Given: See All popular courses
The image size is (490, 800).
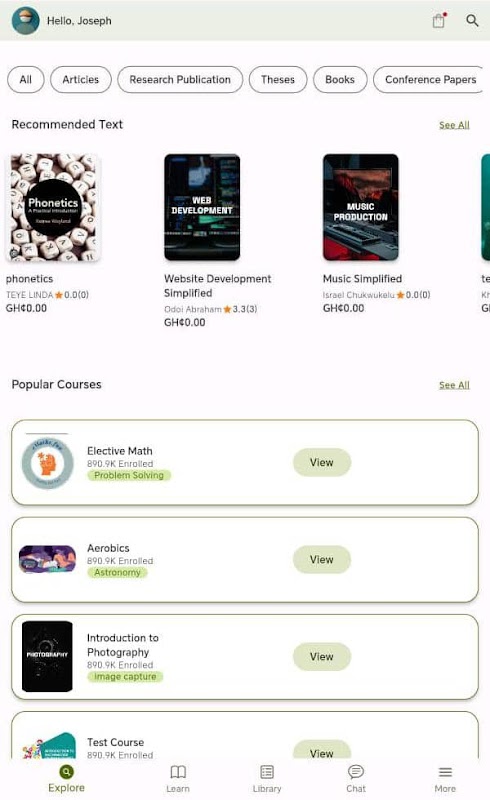Looking at the screenshot, I should tap(454, 385).
